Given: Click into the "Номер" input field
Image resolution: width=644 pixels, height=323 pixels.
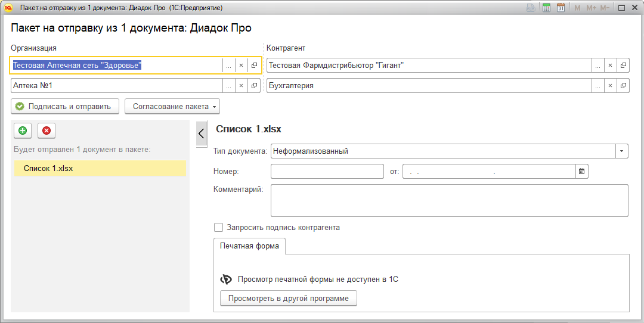Looking at the screenshot, I should (x=327, y=172).
